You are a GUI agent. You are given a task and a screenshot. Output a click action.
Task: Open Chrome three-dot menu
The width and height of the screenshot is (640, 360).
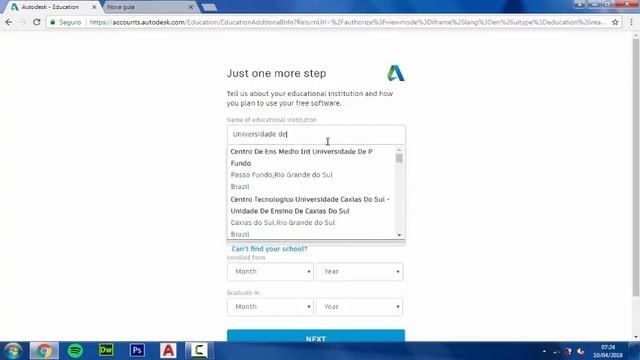pyautogui.click(x=631, y=22)
